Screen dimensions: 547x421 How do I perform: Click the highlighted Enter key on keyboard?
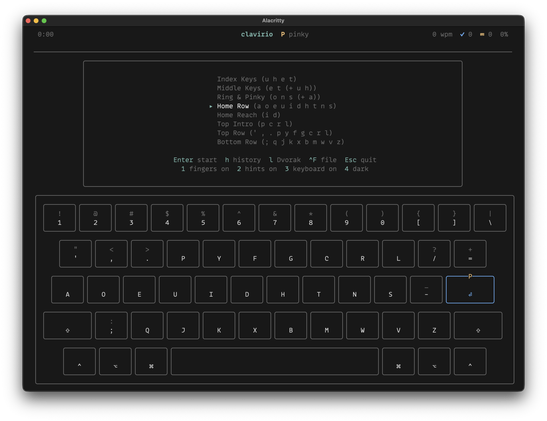[470, 290]
